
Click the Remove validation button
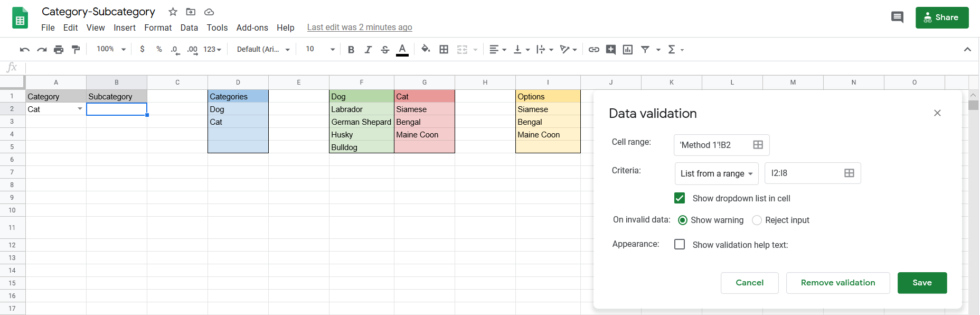(x=837, y=283)
